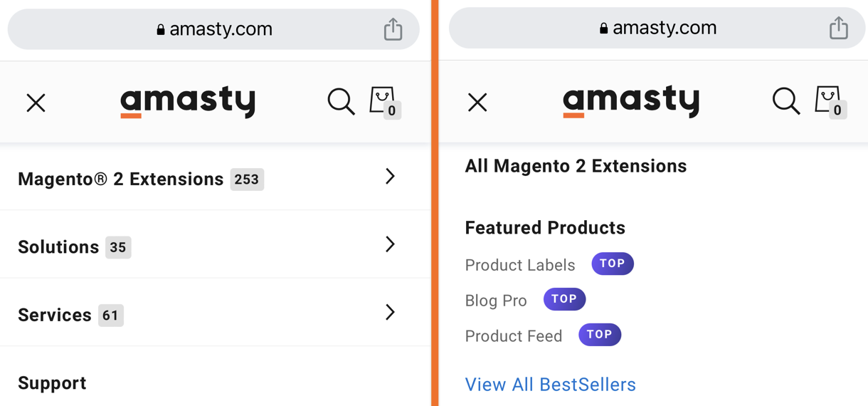Open search in left panel header

coord(341,102)
